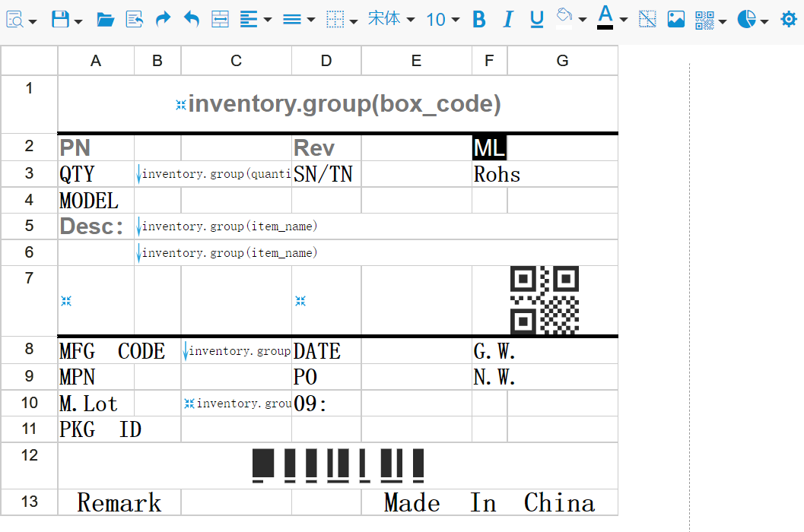Image resolution: width=804 pixels, height=532 pixels.
Task: Click the merge cells icon
Action: pyautogui.click(x=220, y=20)
